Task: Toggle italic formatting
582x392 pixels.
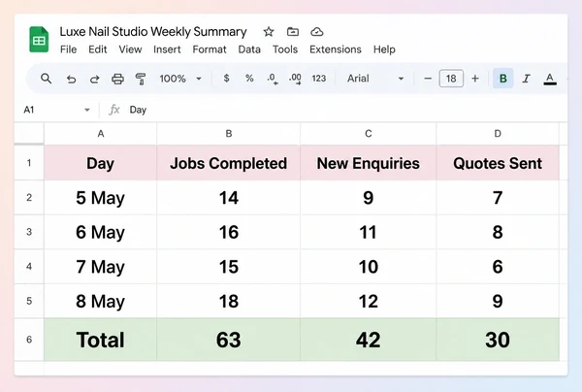Action: click(526, 79)
